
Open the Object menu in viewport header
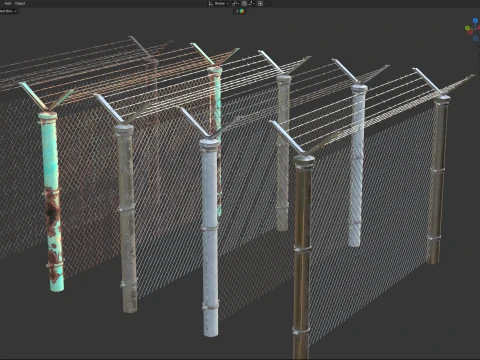coord(20,3)
